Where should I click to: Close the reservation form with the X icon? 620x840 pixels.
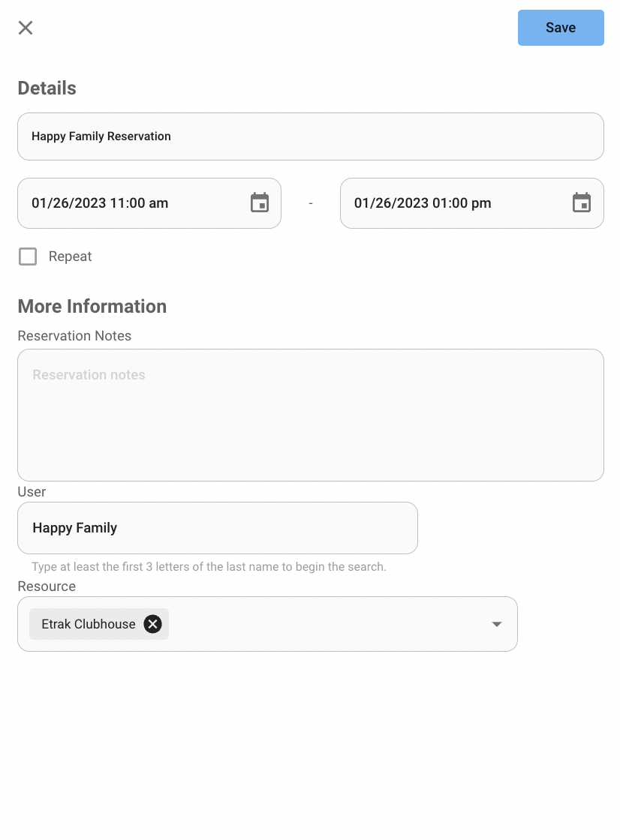[x=26, y=28]
